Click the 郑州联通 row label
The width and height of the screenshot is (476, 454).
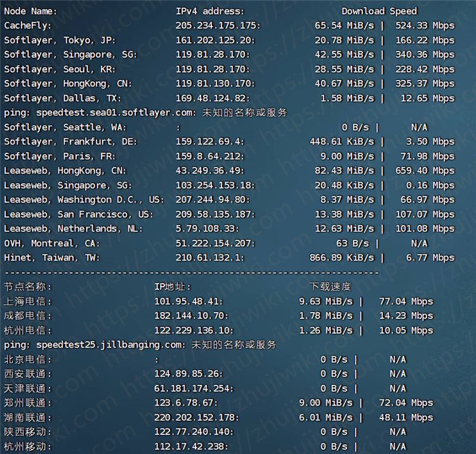tap(28, 403)
